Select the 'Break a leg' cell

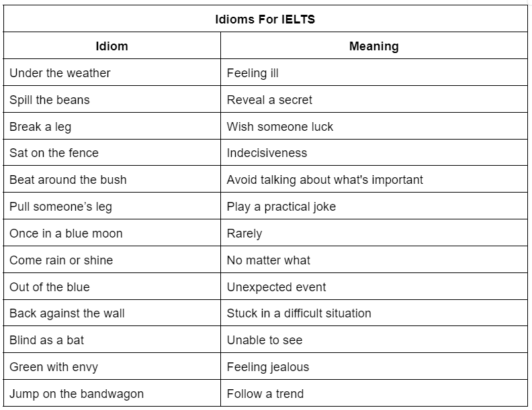[x=40, y=127]
